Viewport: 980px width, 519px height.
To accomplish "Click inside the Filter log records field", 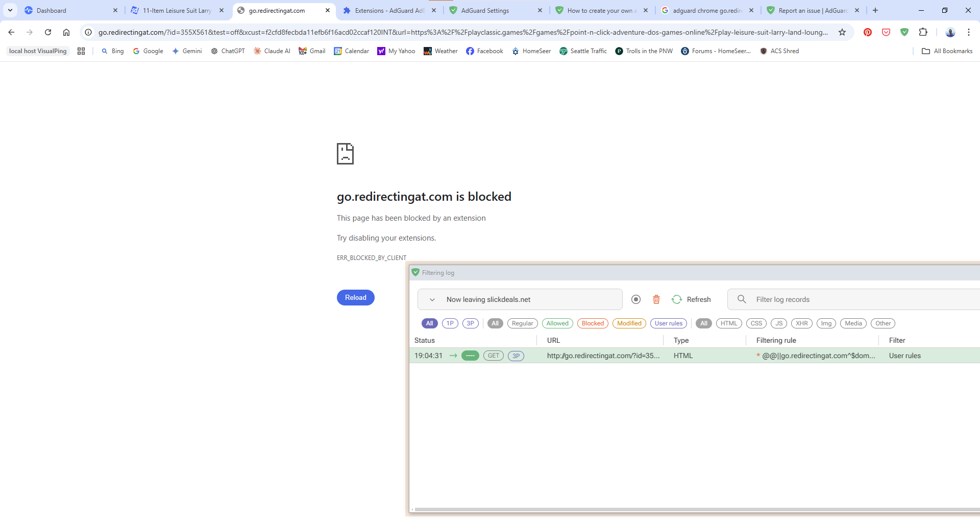I will [817, 299].
